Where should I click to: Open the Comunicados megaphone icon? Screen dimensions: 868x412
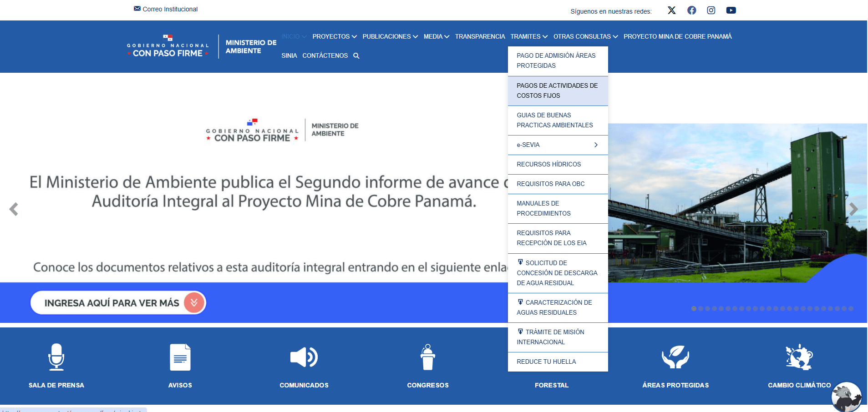pyautogui.click(x=304, y=357)
